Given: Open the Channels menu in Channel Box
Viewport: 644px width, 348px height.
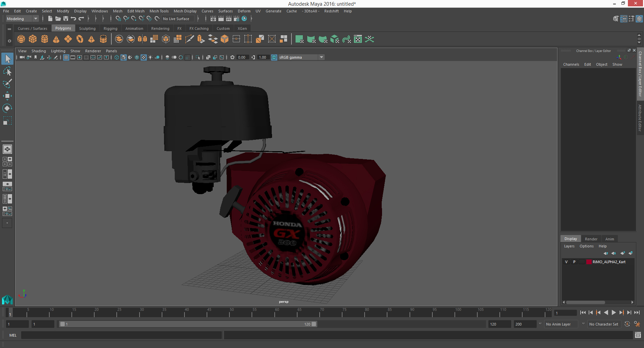Looking at the screenshot, I should point(571,64).
